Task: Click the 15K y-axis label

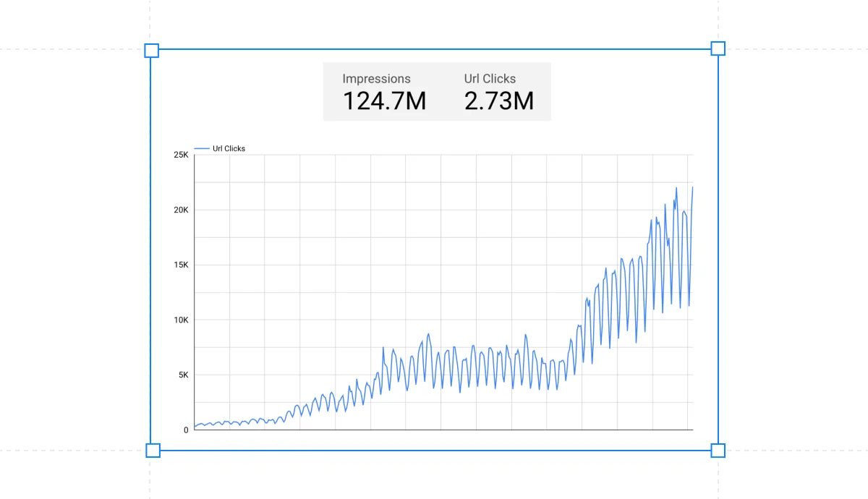Action: tap(180, 265)
